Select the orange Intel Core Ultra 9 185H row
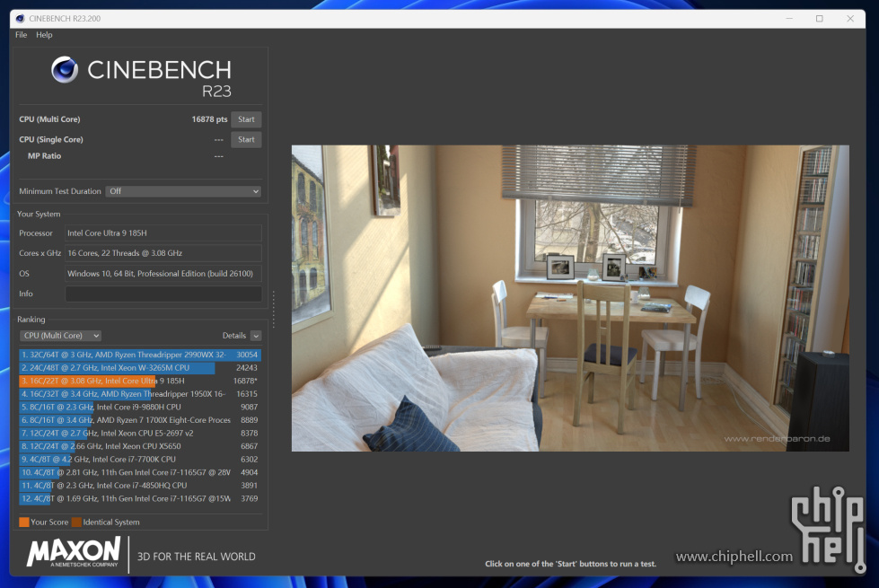Image resolution: width=879 pixels, height=588 pixels. click(139, 381)
